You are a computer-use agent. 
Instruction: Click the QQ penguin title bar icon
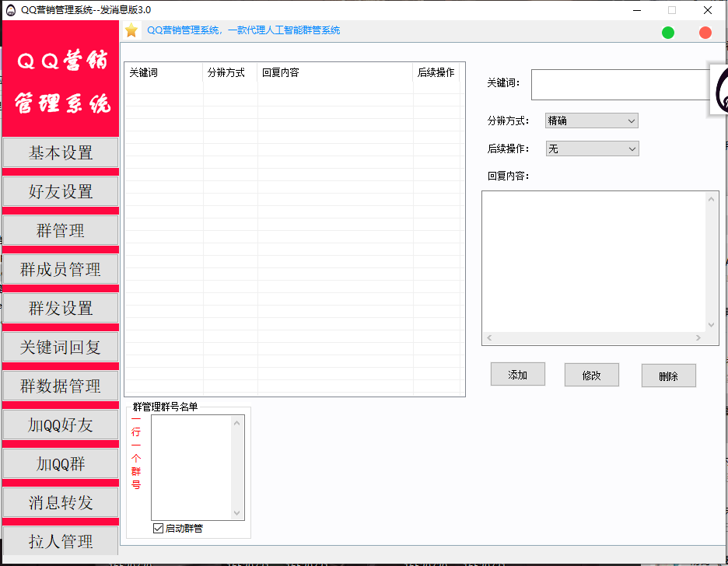[11, 10]
